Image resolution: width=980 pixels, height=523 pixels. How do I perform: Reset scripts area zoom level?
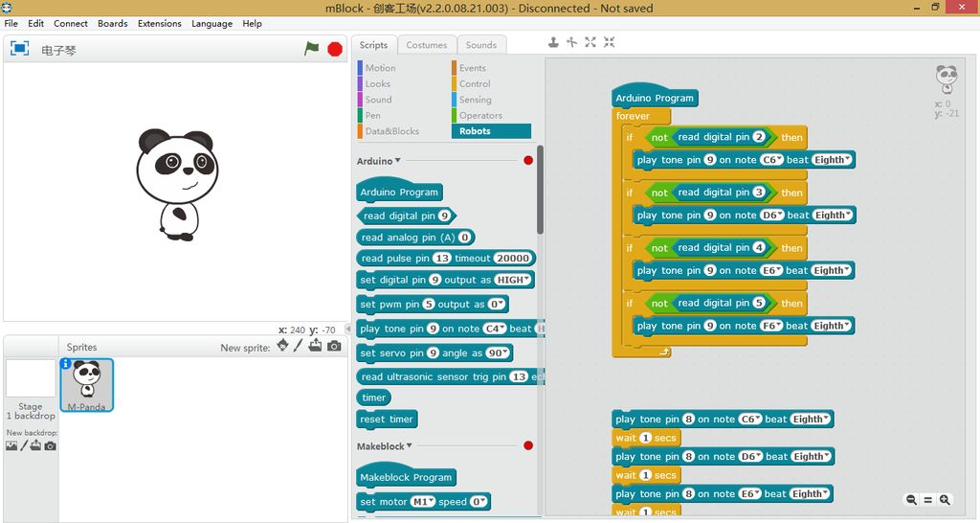[x=928, y=500]
